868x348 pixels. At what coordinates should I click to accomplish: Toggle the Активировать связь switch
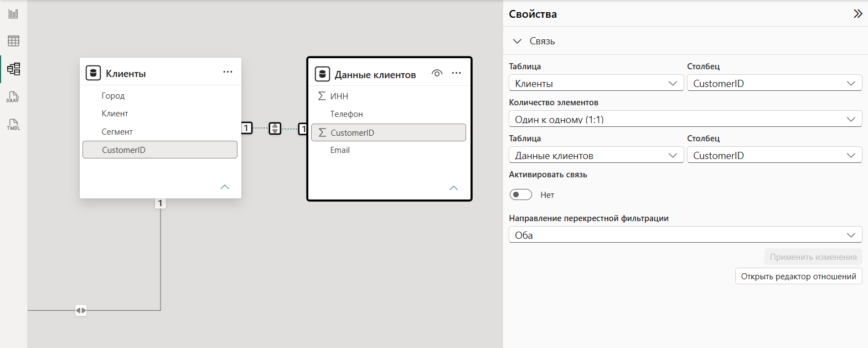coord(521,195)
